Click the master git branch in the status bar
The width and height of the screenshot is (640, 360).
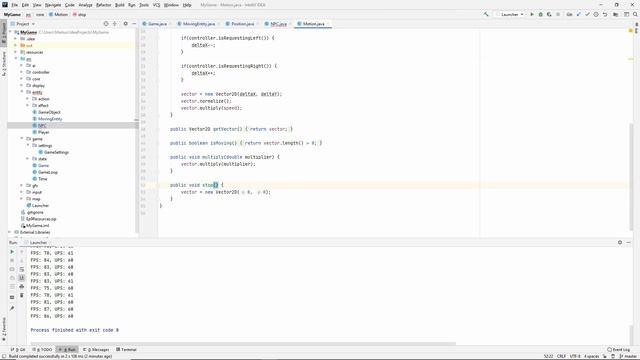point(629,356)
